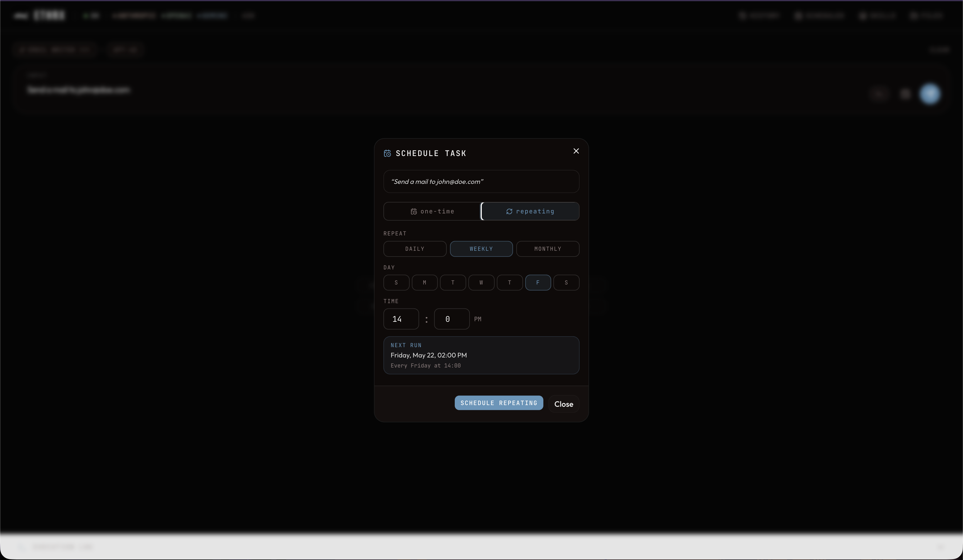Click the TIME section label
The image size is (963, 560).
391,301
